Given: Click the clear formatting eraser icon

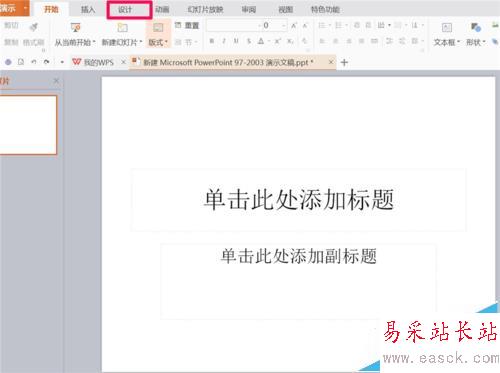Looking at the screenshot, I should [304, 41].
